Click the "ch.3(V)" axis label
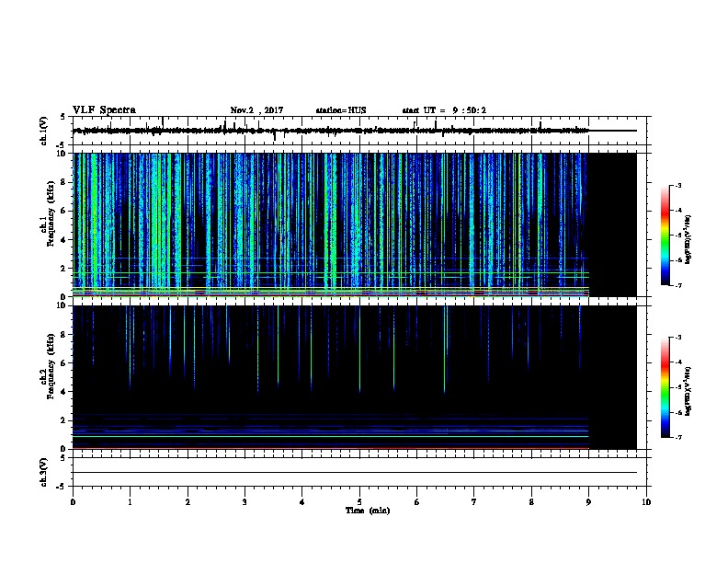 click(44, 472)
